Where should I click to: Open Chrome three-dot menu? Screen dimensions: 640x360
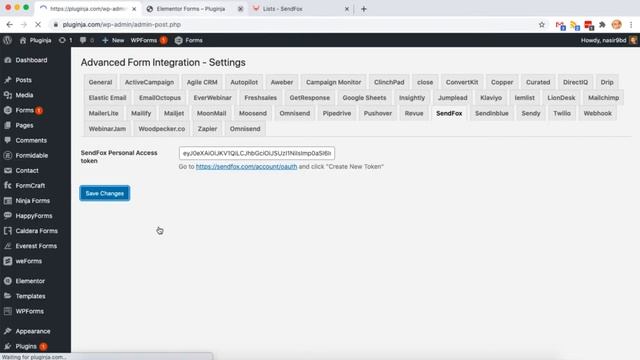click(x=631, y=25)
